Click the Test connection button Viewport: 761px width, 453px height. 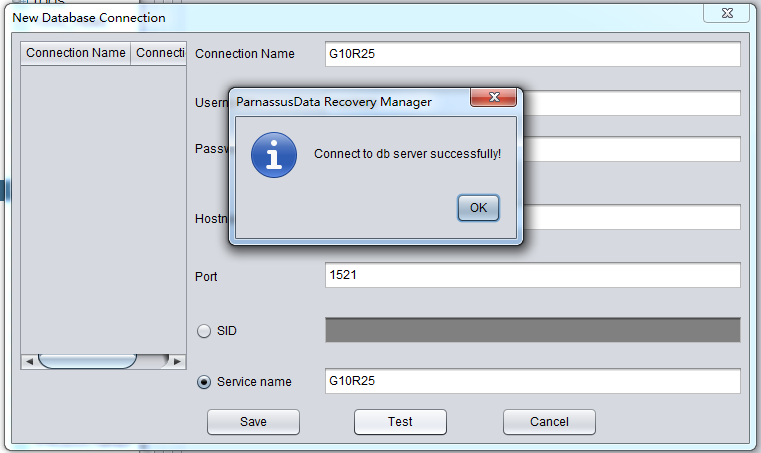pos(400,422)
